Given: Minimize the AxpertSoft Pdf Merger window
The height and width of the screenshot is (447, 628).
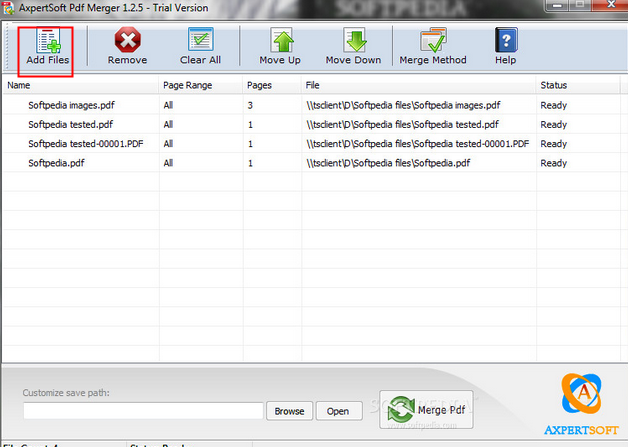Looking at the screenshot, I should point(556,5).
